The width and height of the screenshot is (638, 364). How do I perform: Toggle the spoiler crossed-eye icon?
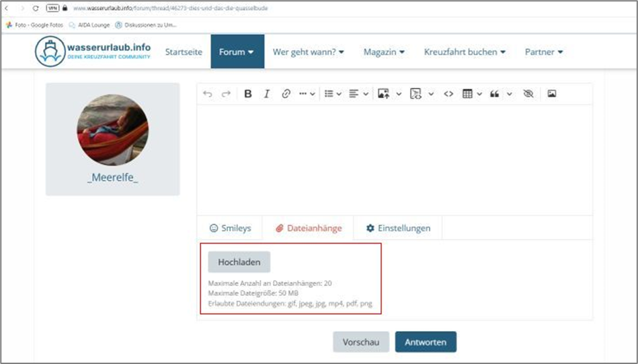coord(528,94)
